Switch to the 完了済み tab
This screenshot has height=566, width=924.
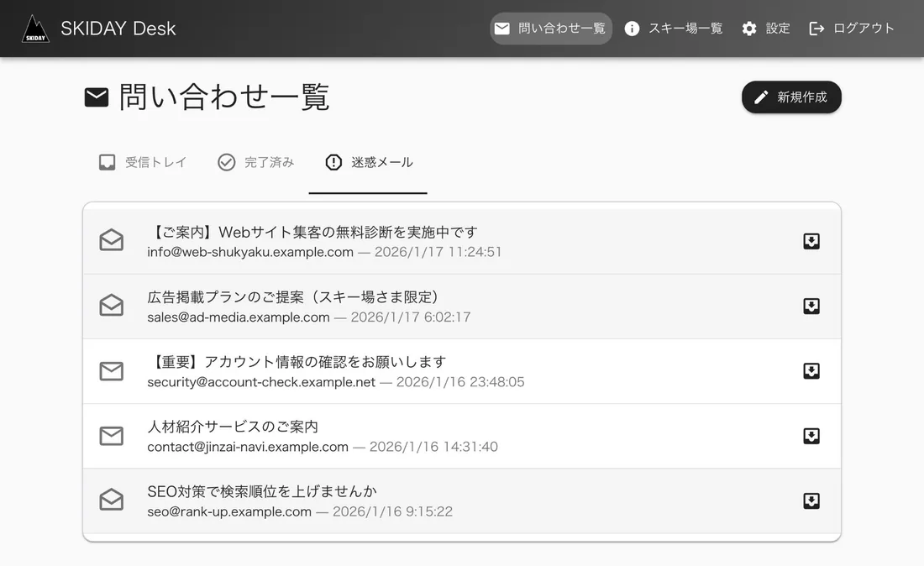(255, 162)
